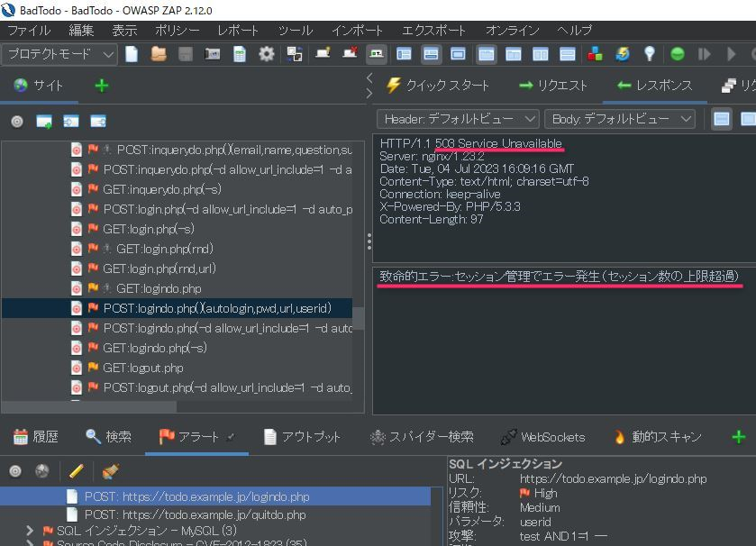Toggle the combined response view button
Image resolution: width=756 pixels, height=546 pixels.
(748, 119)
